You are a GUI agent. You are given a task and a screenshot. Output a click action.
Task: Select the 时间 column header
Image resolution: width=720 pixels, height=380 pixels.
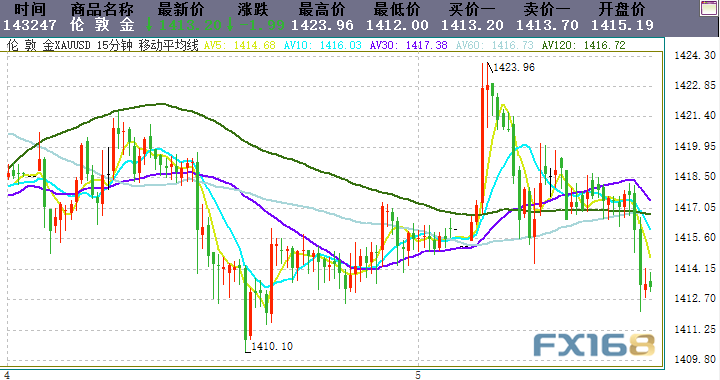[30, 9]
